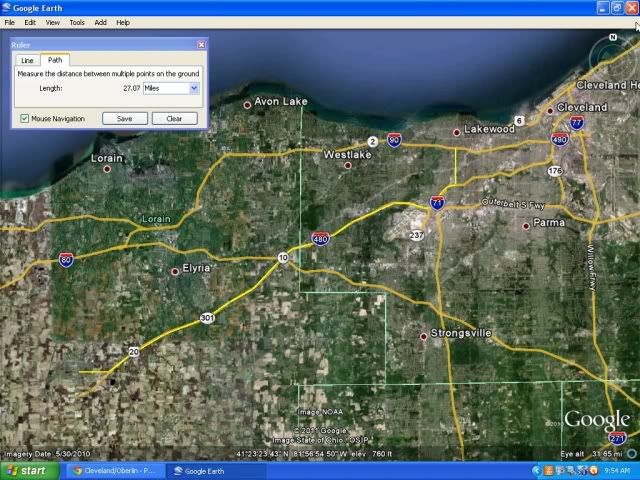The width and height of the screenshot is (640, 480).
Task: Toggle the Mouse Navigation checkbox
Action: coord(24,118)
